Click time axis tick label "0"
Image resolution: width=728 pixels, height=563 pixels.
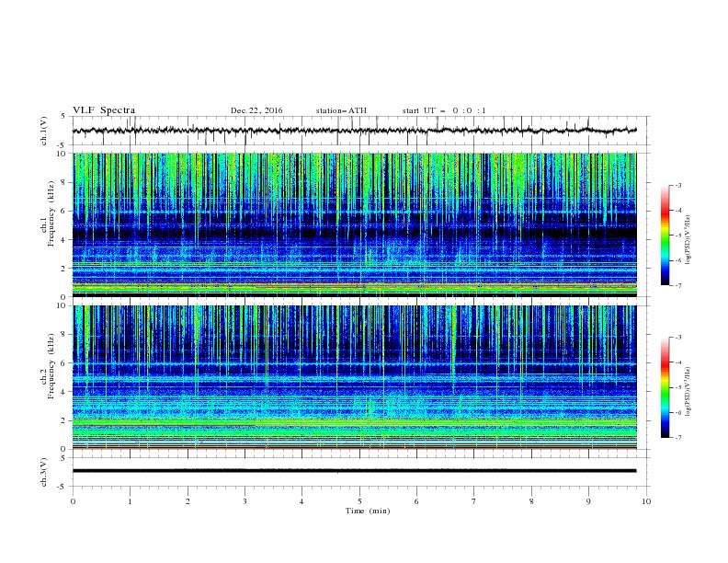tap(73, 501)
